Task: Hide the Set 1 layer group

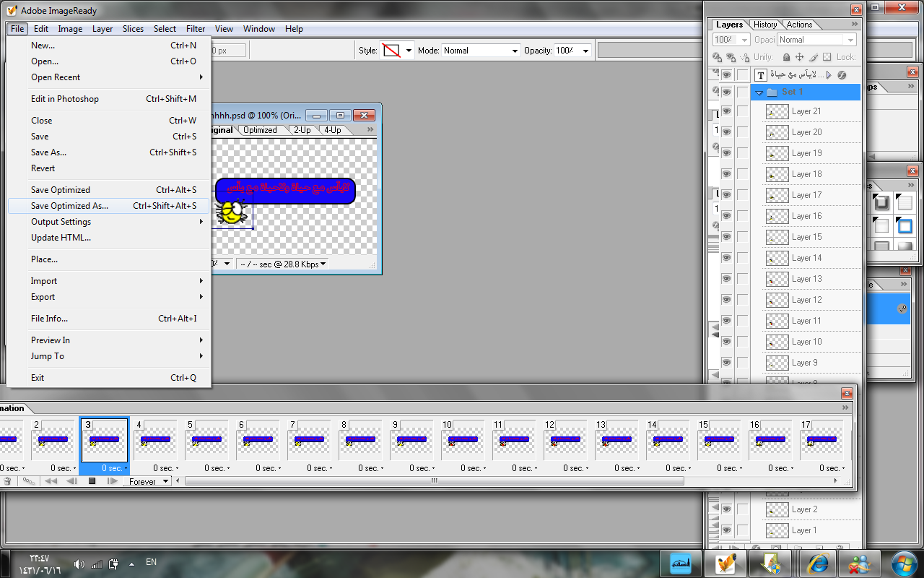Action: [x=726, y=92]
